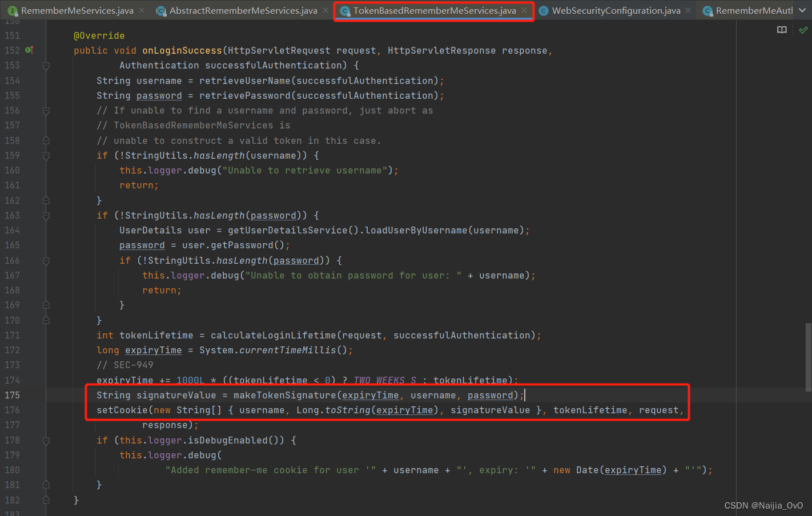Collapse nested if block at line 166
The image size is (812, 516).
(46, 261)
